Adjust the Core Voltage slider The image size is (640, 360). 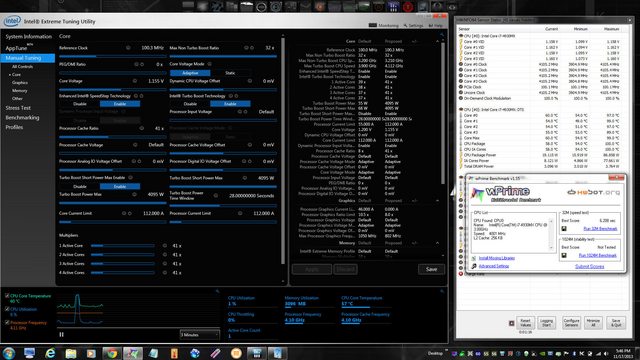(x=113, y=89)
